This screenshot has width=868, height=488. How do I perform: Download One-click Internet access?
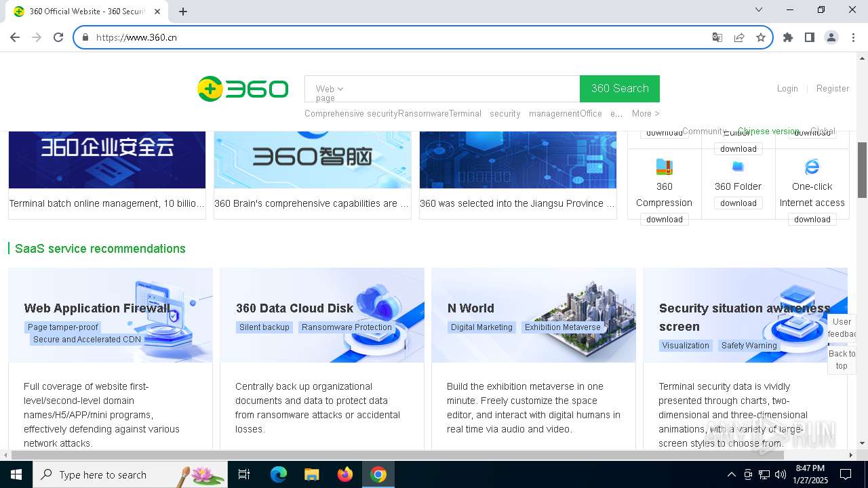click(812, 220)
